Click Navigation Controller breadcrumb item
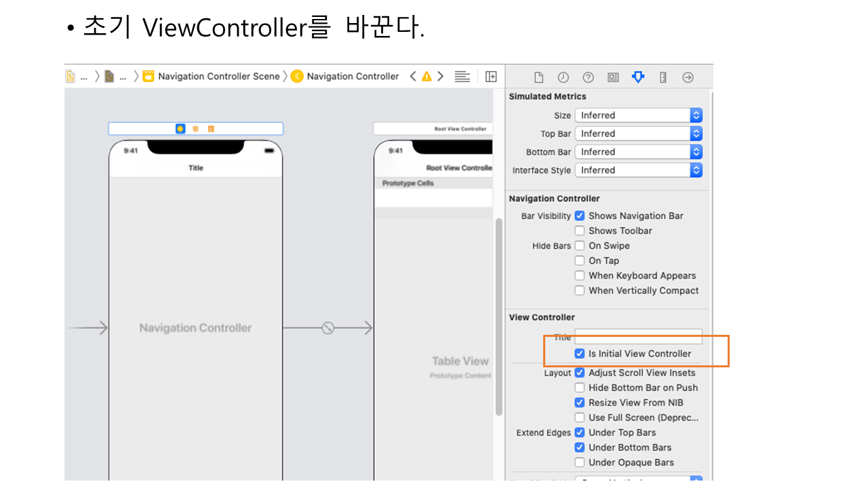868x488 pixels. click(x=352, y=77)
